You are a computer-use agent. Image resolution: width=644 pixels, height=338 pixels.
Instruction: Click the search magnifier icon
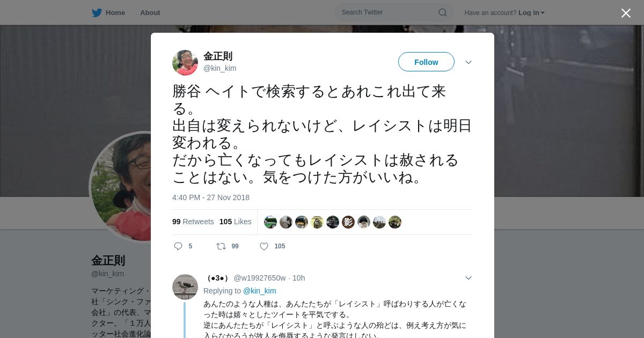pyautogui.click(x=443, y=12)
